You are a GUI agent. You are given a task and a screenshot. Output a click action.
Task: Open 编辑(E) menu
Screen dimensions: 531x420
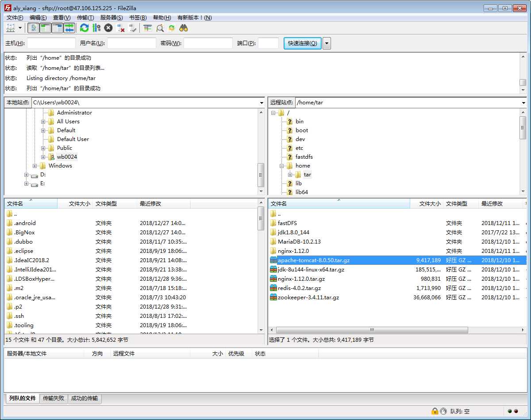(x=38, y=18)
